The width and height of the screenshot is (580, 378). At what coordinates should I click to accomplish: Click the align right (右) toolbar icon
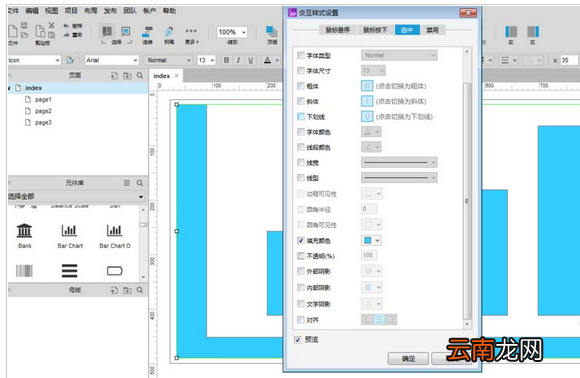pos(533,32)
